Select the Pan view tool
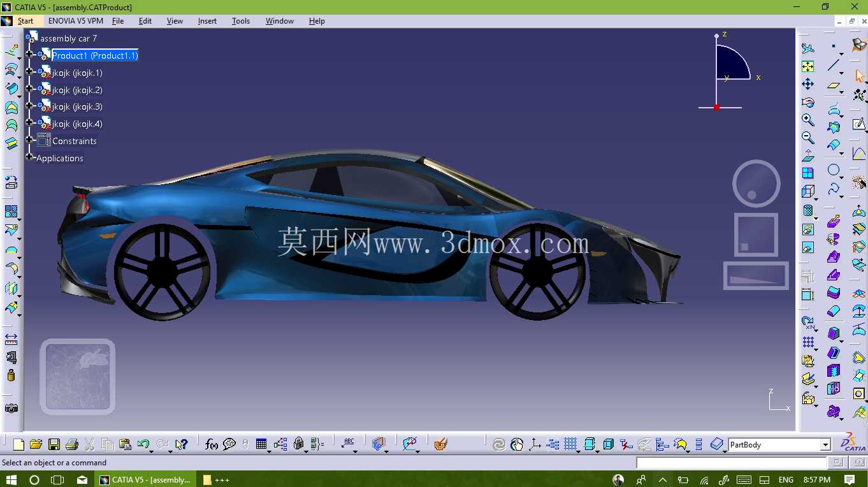Image resolution: width=868 pixels, height=487 pixels. pos(808,84)
